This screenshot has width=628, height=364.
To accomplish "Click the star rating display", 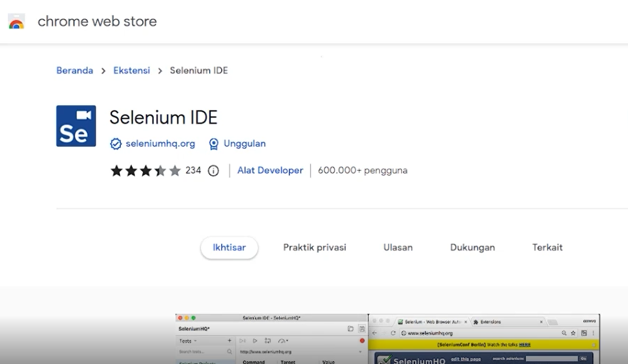I will click(x=145, y=171).
